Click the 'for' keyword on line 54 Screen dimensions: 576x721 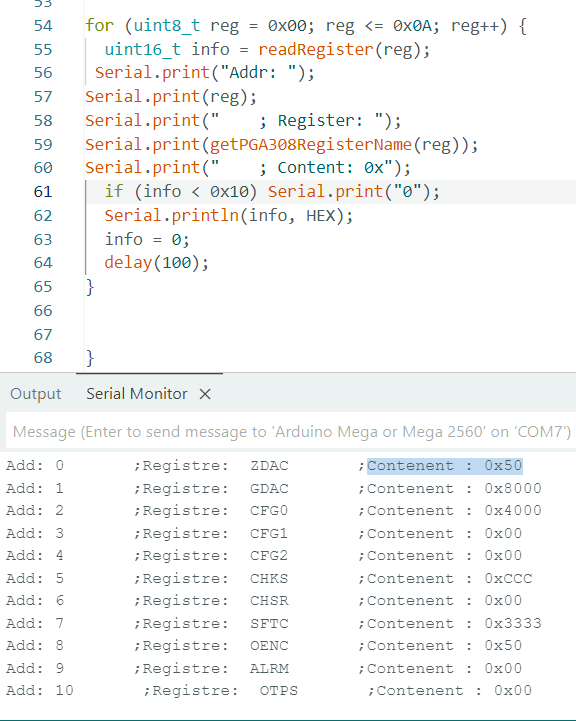click(99, 26)
